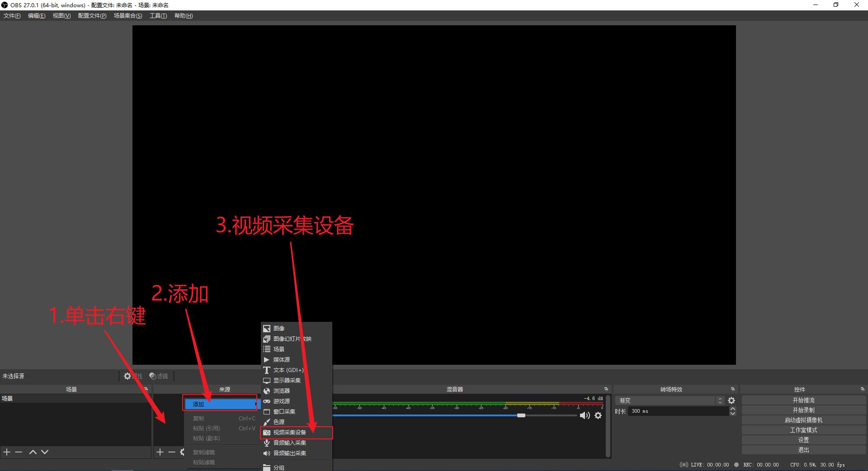Viewport: 868px width, 471px height.
Task: Open the source Properties gear icon
Action: pos(127,376)
